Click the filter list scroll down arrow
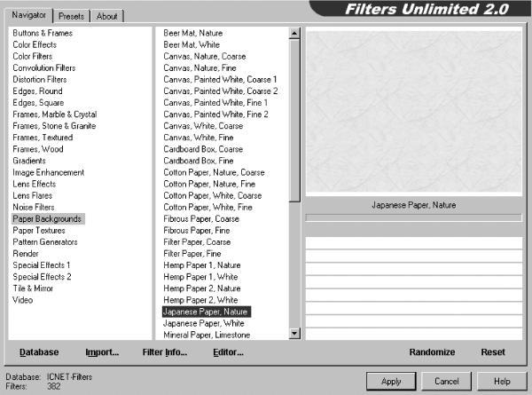This screenshot has height=395, width=532. click(x=294, y=334)
